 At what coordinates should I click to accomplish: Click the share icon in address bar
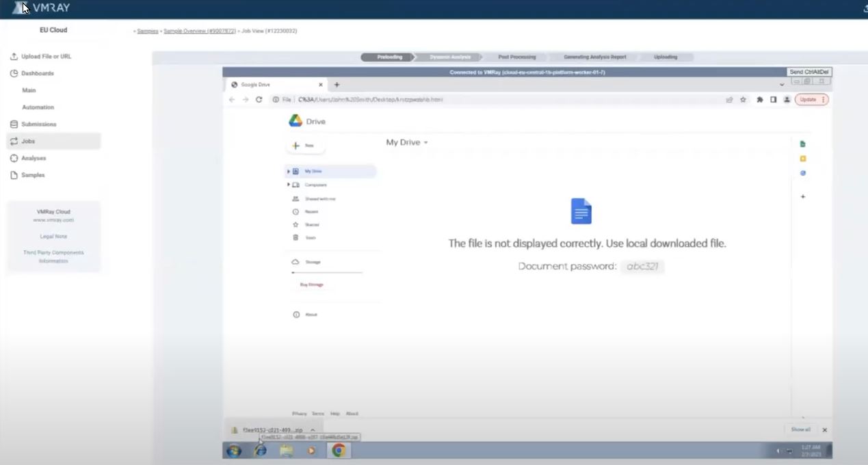(x=730, y=99)
